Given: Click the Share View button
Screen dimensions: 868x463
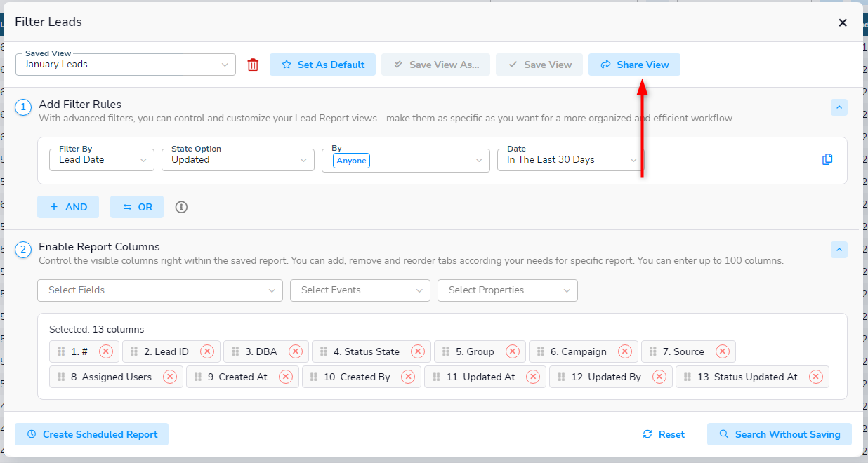Looking at the screenshot, I should [x=634, y=65].
